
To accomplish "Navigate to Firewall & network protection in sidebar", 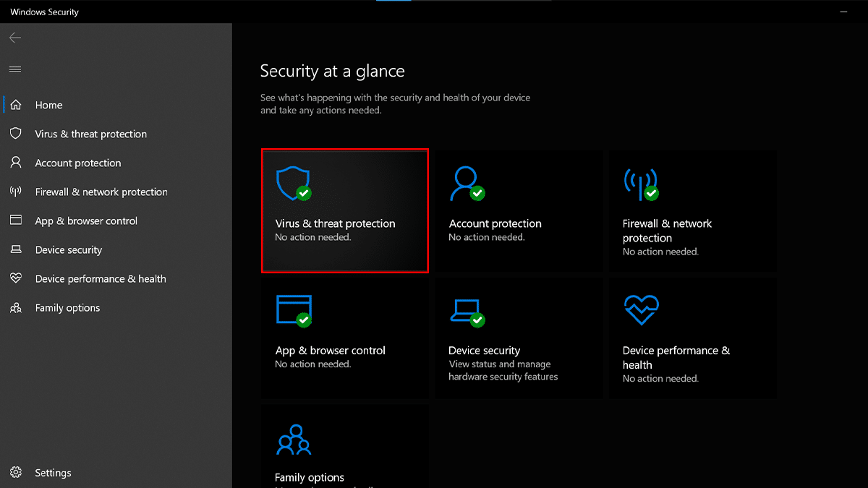I will (x=101, y=192).
